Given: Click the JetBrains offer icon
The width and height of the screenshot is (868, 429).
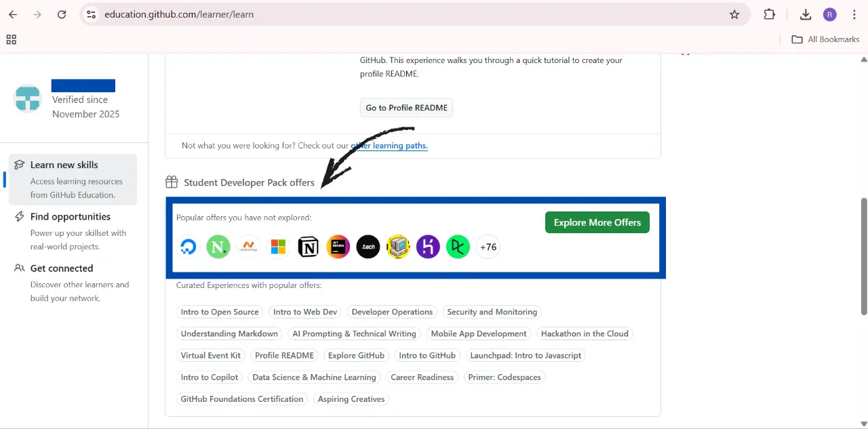Looking at the screenshot, I should tap(338, 247).
